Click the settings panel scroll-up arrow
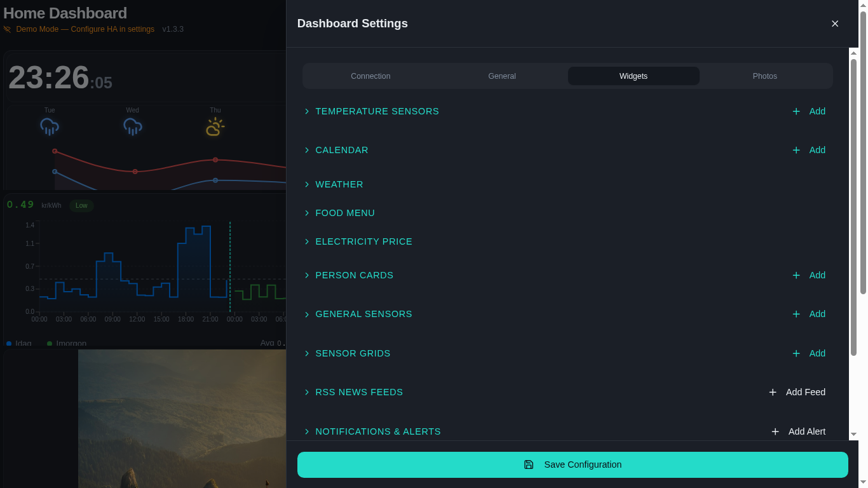This screenshot has height=488, width=868. point(853,53)
